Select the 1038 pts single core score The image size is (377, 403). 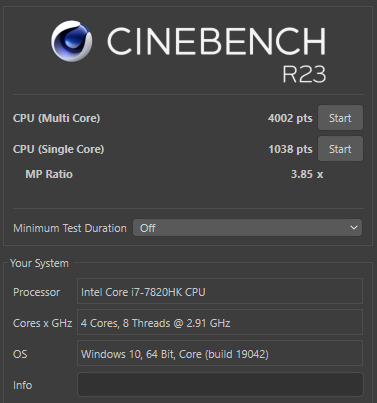291,149
